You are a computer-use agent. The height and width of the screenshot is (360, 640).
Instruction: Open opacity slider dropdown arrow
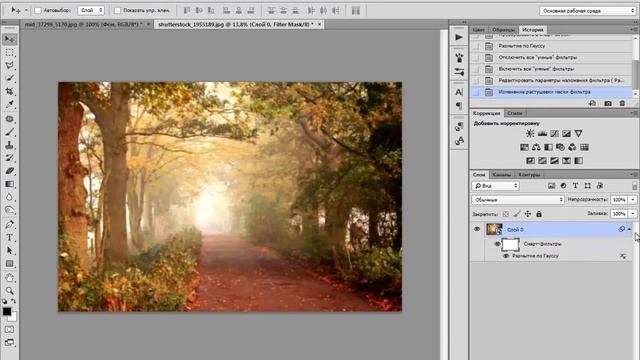[x=633, y=200]
